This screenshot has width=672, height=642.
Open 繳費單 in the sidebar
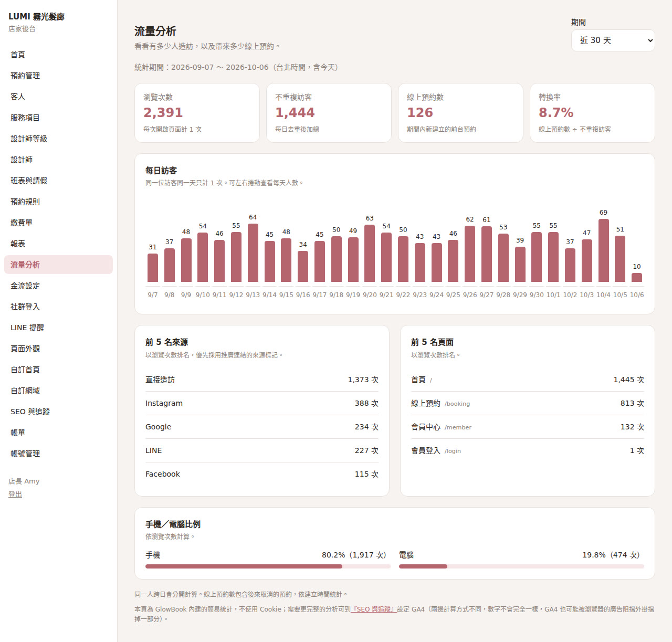tap(58, 223)
